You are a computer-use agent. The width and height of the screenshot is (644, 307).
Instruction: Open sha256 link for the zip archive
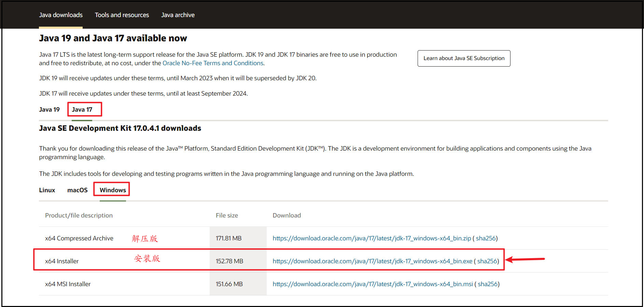(x=486, y=238)
